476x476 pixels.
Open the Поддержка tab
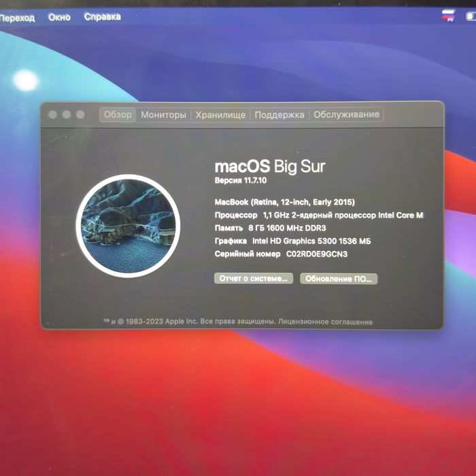point(279,115)
